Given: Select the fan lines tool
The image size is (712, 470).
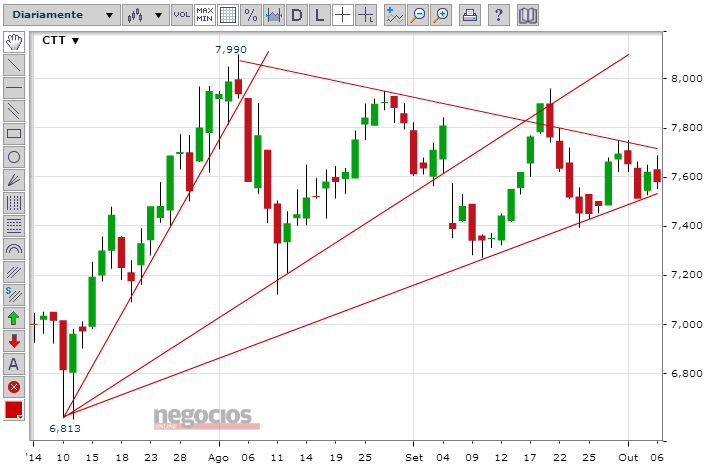Looking at the screenshot, I should (14, 180).
